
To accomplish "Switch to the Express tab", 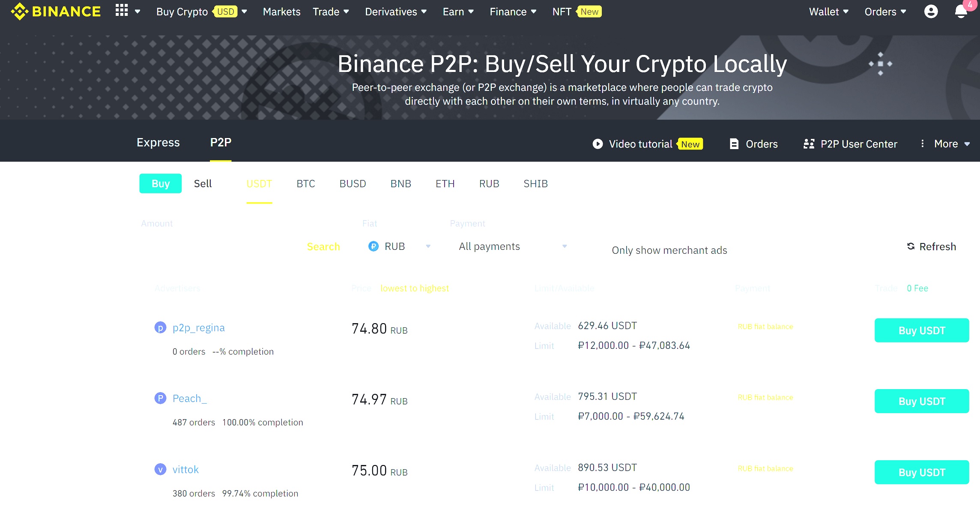I will point(158,142).
